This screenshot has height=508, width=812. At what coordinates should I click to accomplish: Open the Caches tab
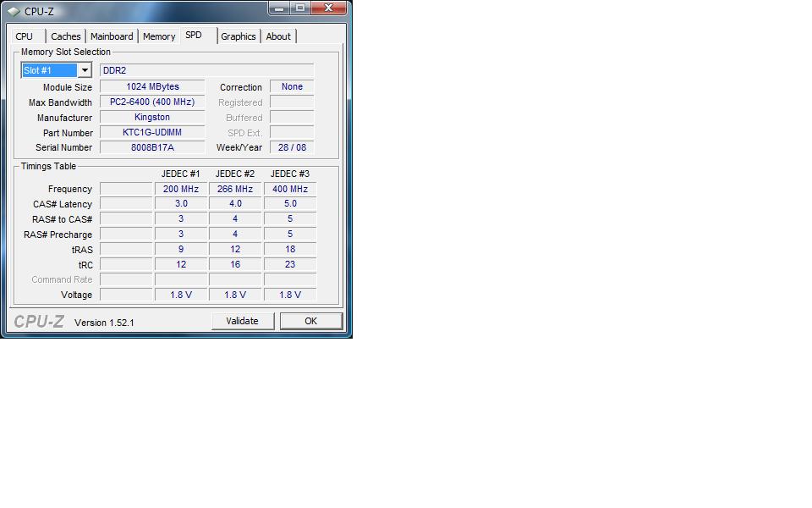coord(66,36)
